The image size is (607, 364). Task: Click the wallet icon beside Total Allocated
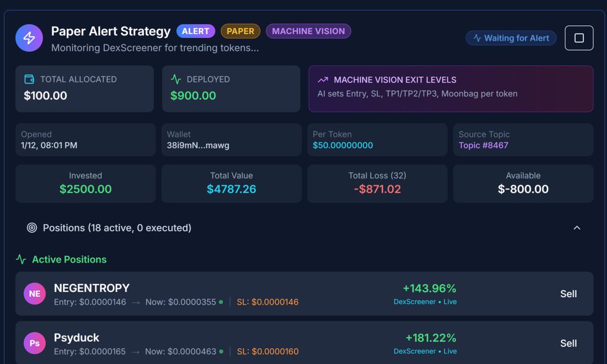tap(29, 79)
